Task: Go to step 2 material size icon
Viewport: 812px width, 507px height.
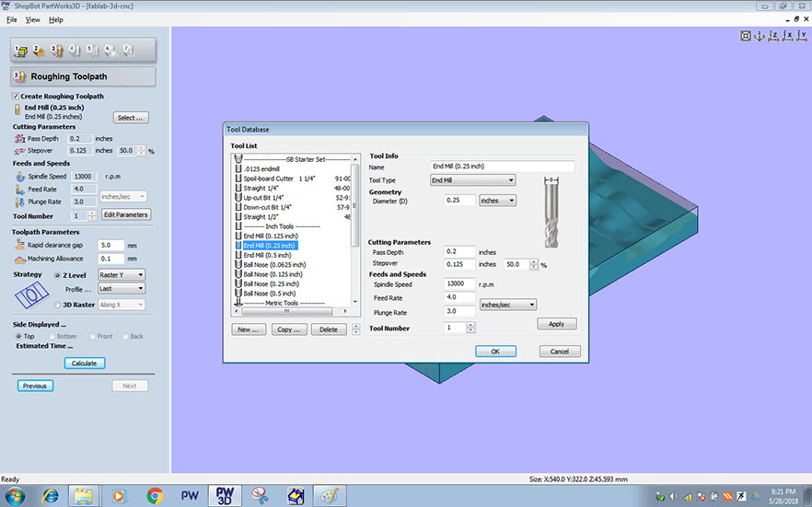Action: click(x=39, y=51)
